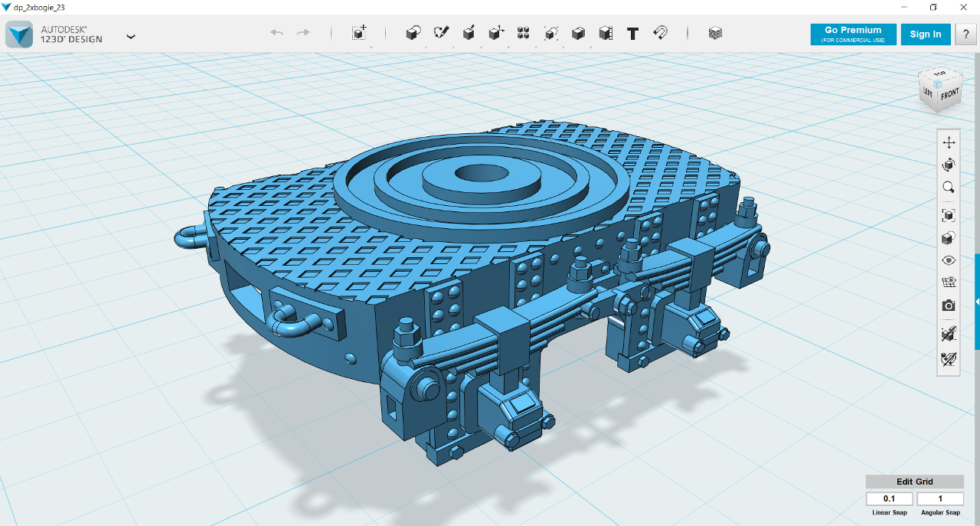Open the Transform tool
The image size is (980, 526).
coord(359,33)
